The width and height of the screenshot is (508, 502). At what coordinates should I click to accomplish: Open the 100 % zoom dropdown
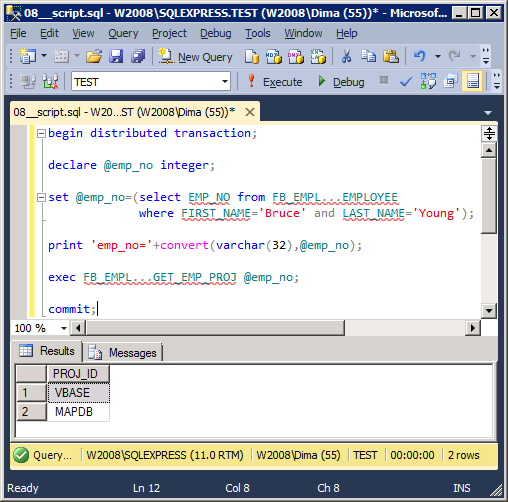[64, 328]
